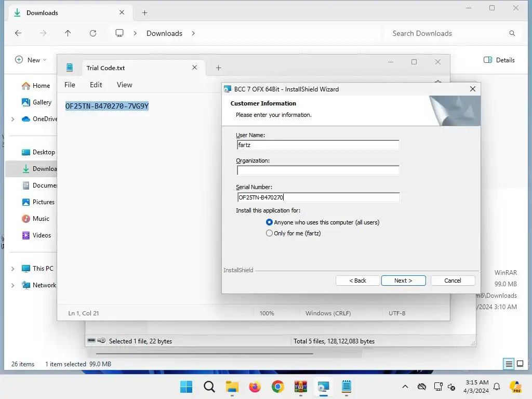Click Downloads in the address bar breadcrumb
Screen dimensions: 532x399
coord(164,33)
